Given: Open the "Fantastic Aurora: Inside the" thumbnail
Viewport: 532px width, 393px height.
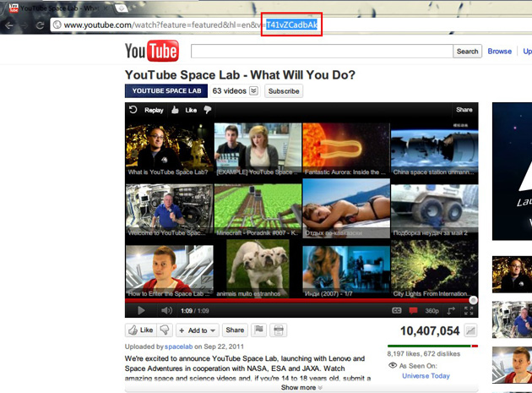Looking at the screenshot, I should (x=346, y=150).
